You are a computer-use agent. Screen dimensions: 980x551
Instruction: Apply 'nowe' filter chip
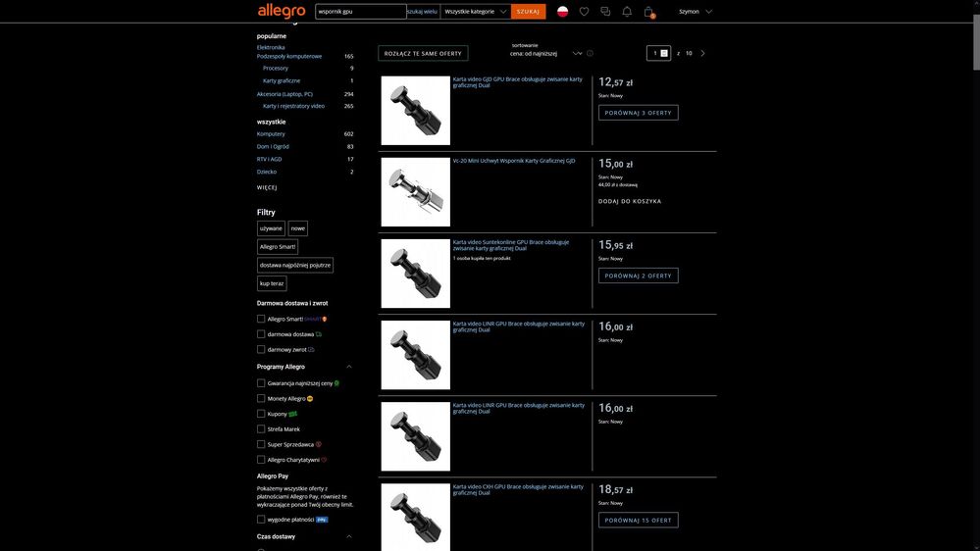tap(298, 228)
